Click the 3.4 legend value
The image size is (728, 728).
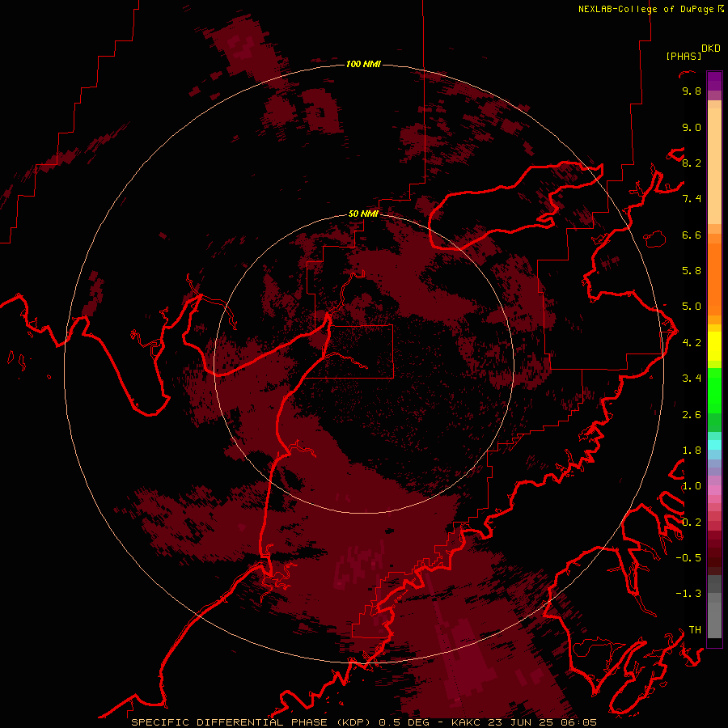(692, 379)
